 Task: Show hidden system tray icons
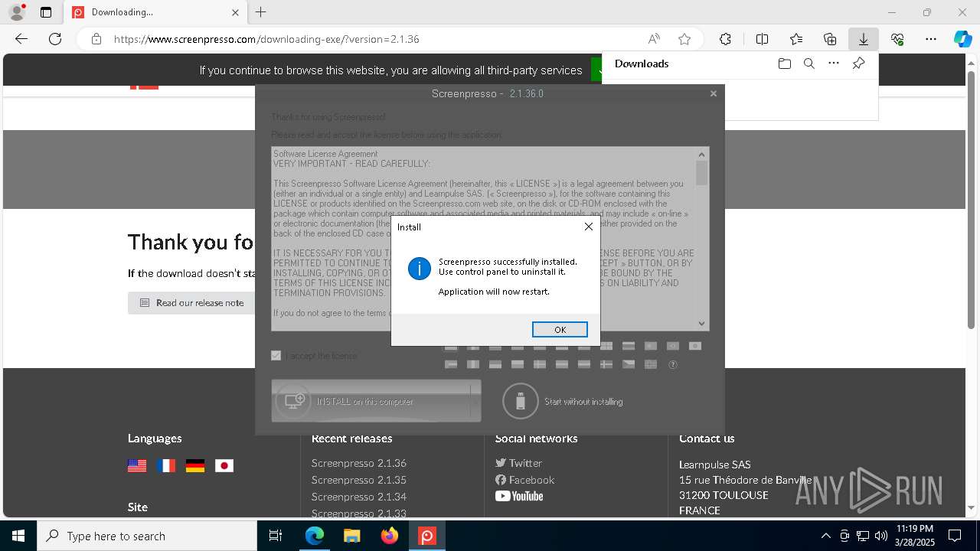click(x=825, y=536)
